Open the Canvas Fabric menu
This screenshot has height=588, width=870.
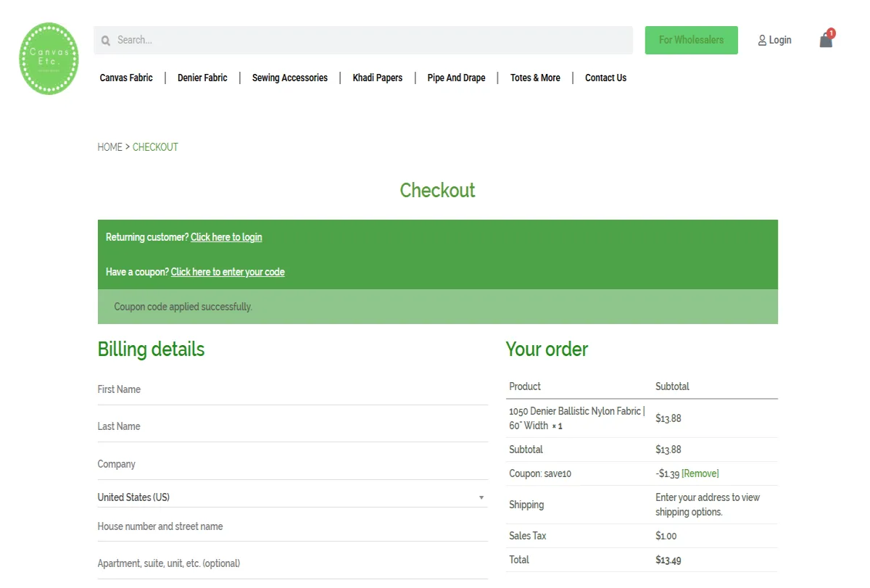tap(125, 78)
